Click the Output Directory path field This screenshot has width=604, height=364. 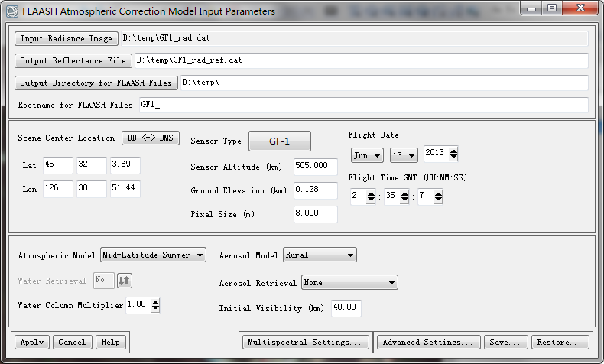[x=385, y=83]
